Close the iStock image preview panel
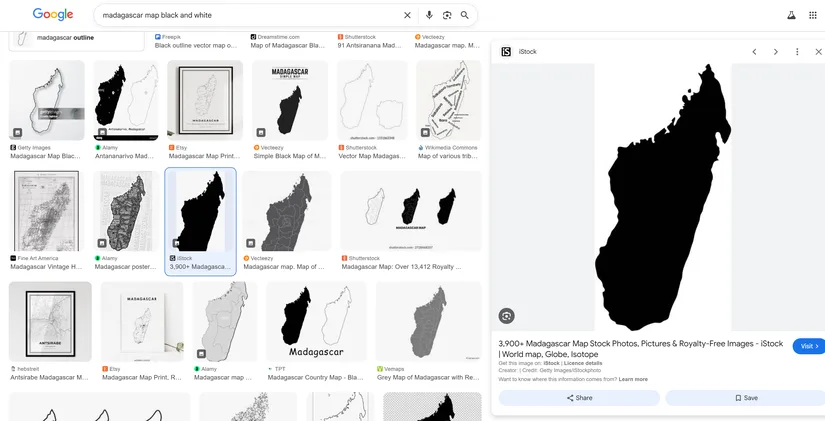Screen dimensions: 825x421 click(818, 52)
